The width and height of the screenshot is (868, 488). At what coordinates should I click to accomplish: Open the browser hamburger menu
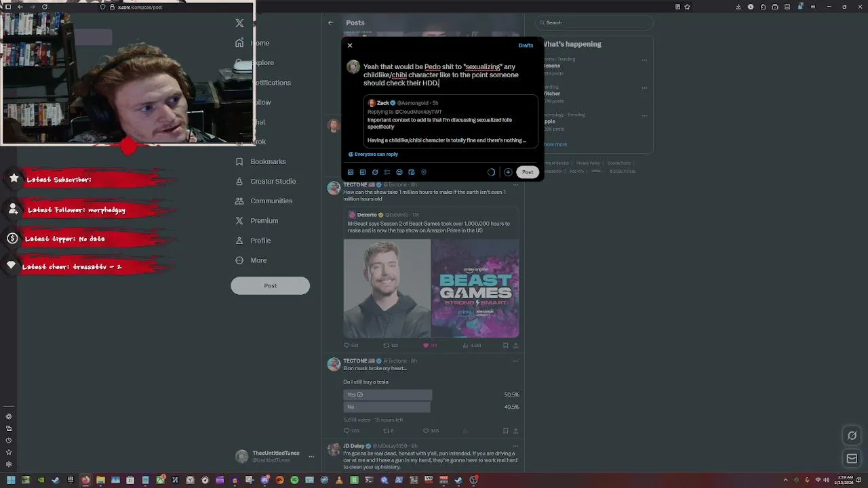814,7
